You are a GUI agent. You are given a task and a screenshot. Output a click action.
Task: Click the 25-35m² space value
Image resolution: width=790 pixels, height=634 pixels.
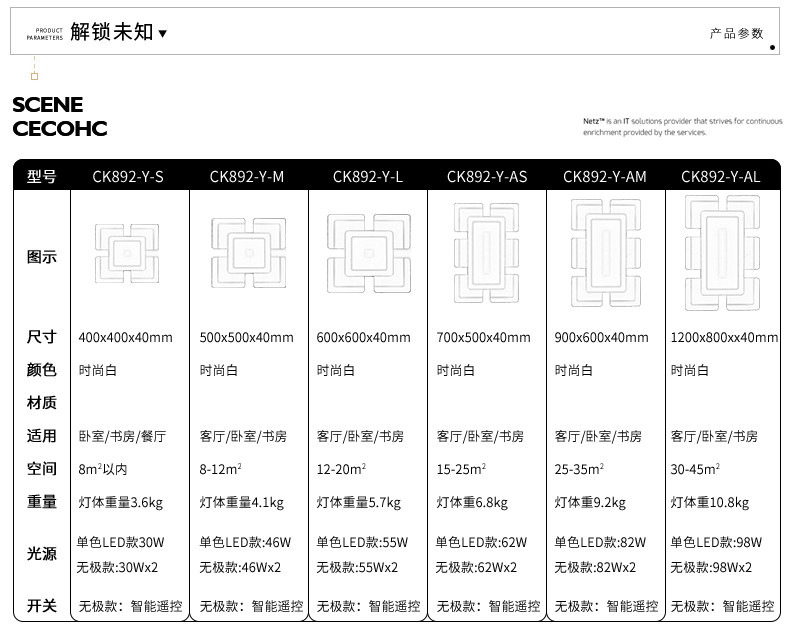pyautogui.click(x=579, y=469)
